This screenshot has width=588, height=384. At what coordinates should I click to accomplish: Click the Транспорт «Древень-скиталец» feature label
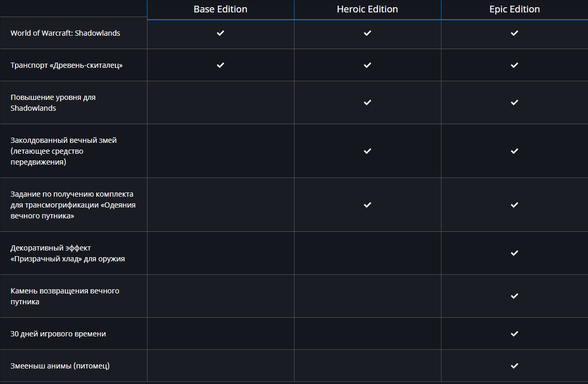(67, 65)
